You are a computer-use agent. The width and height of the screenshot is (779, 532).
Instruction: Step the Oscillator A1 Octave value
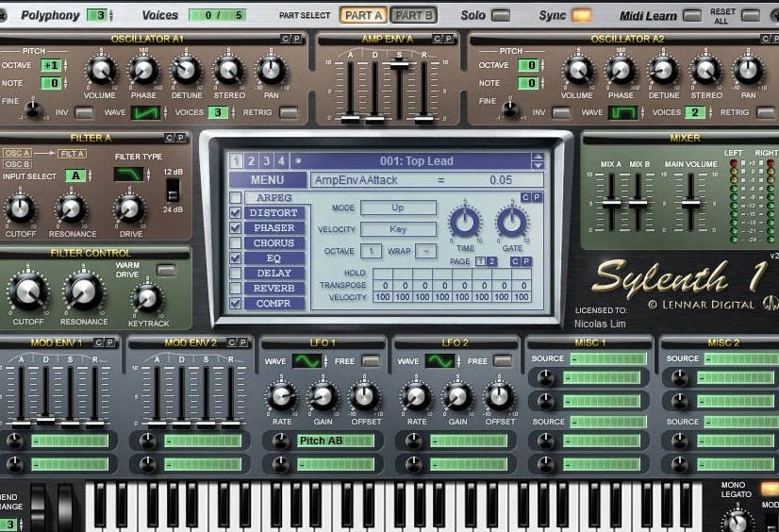(66, 65)
